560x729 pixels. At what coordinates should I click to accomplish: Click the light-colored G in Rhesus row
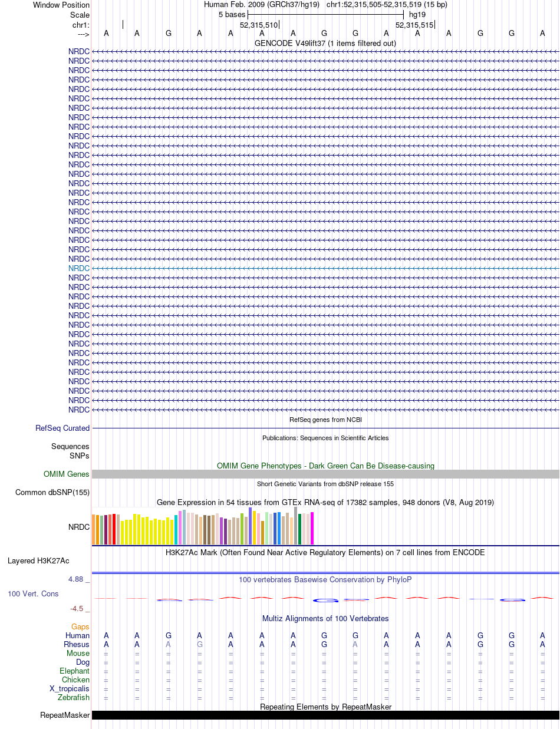199,645
